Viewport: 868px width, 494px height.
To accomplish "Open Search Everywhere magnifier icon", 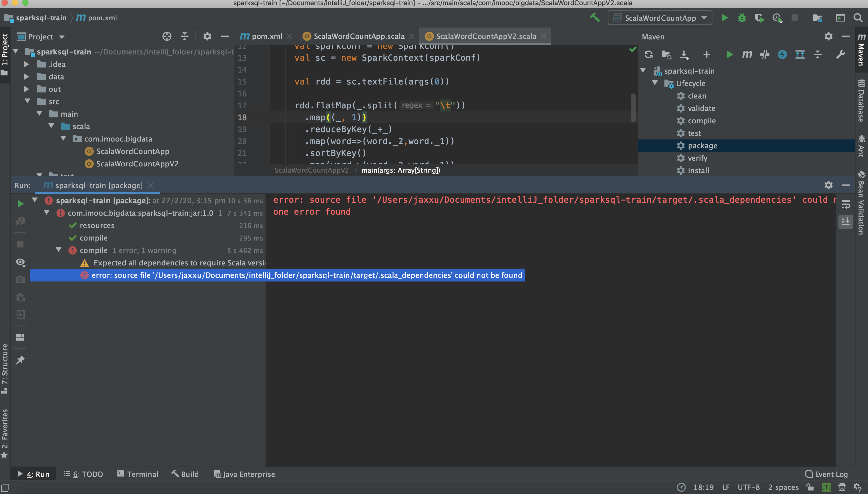I will (x=858, y=18).
